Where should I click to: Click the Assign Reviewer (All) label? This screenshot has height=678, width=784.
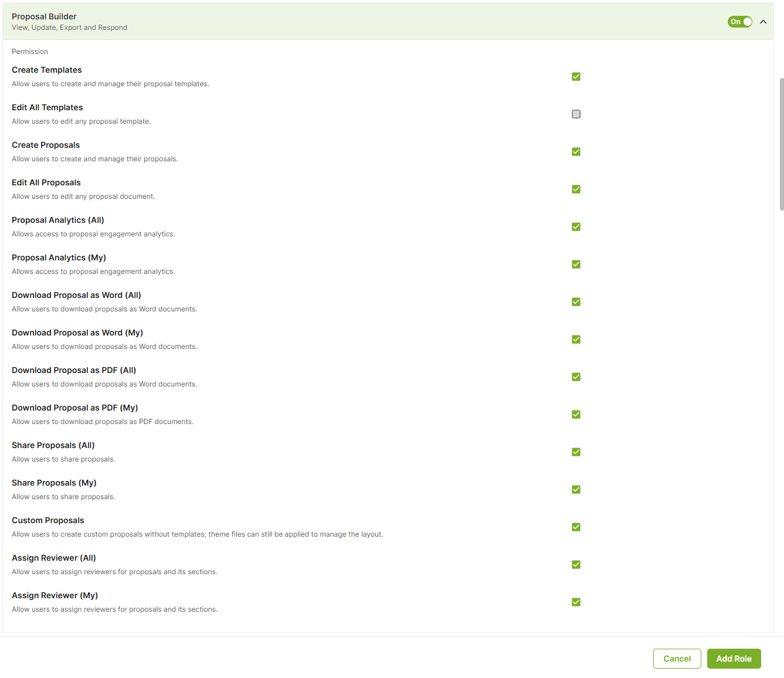(x=54, y=558)
